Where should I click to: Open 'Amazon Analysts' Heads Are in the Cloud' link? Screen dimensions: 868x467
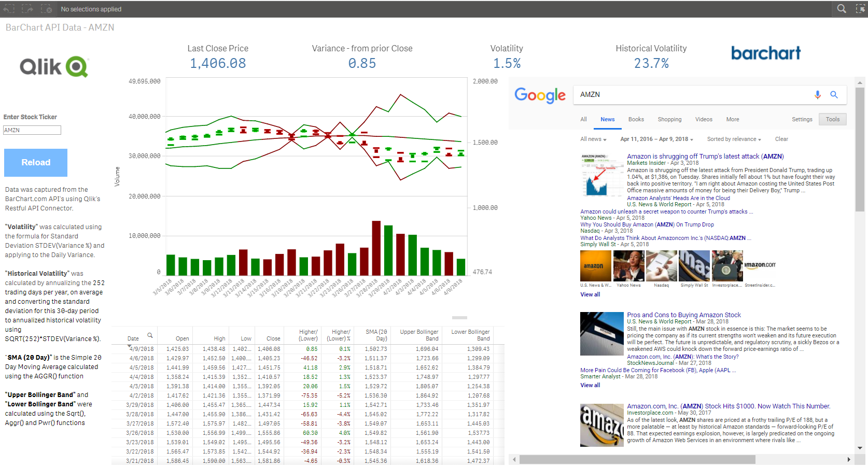678,198
